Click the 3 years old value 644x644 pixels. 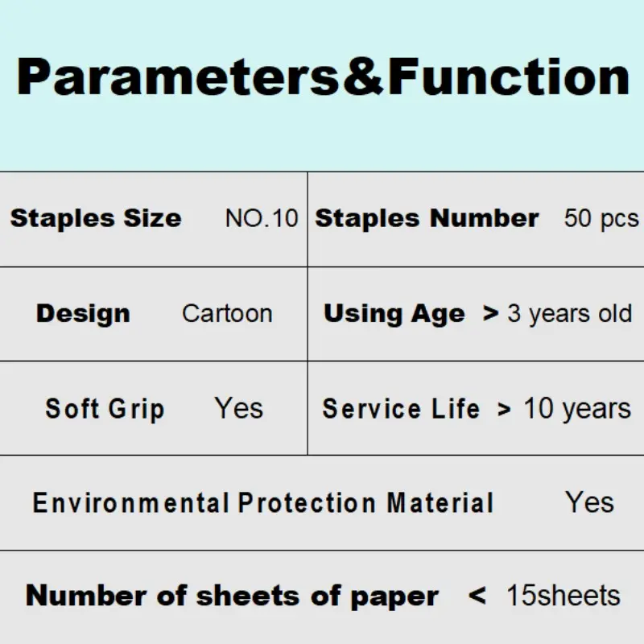click(570, 314)
